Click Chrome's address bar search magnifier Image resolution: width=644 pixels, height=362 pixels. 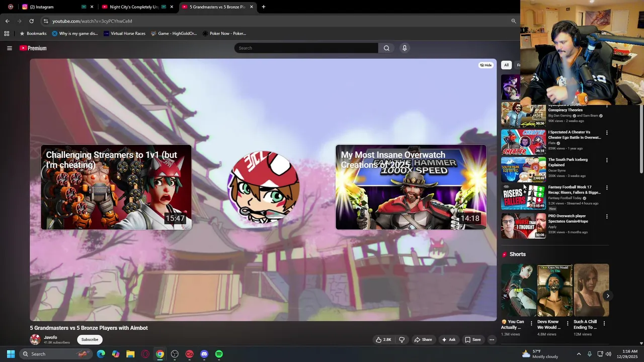(514, 21)
